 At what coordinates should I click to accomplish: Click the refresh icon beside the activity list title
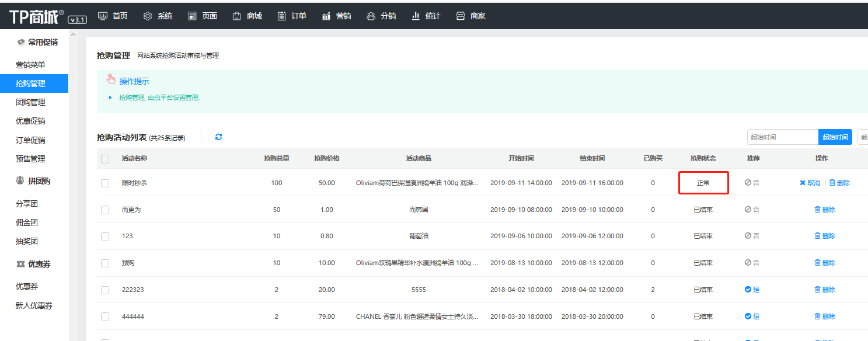point(218,137)
